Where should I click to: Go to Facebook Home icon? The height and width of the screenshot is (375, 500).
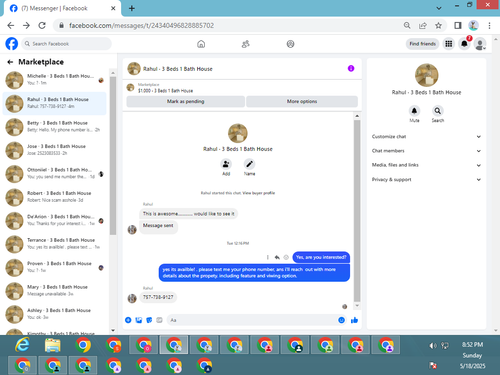201,44
